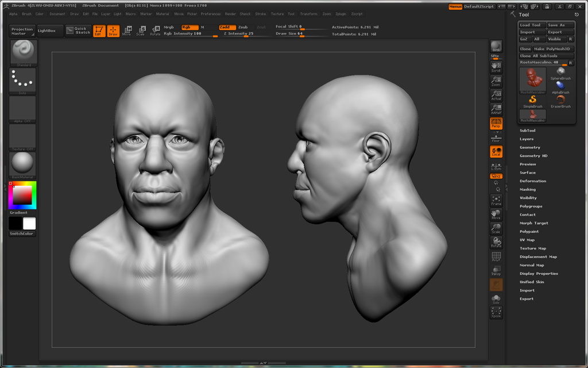Toggle XYZ rotation mode
The width and height of the screenshot is (588, 368).
coord(496,176)
